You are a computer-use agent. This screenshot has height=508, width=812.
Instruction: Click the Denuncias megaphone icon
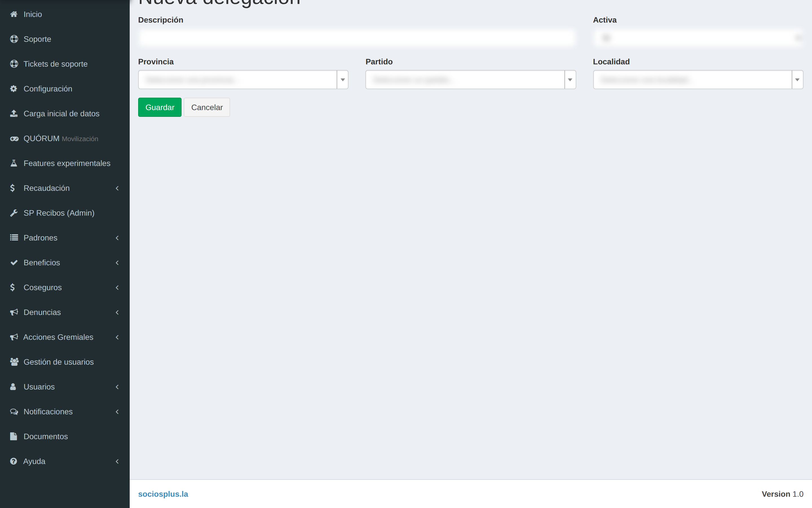pos(14,312)
